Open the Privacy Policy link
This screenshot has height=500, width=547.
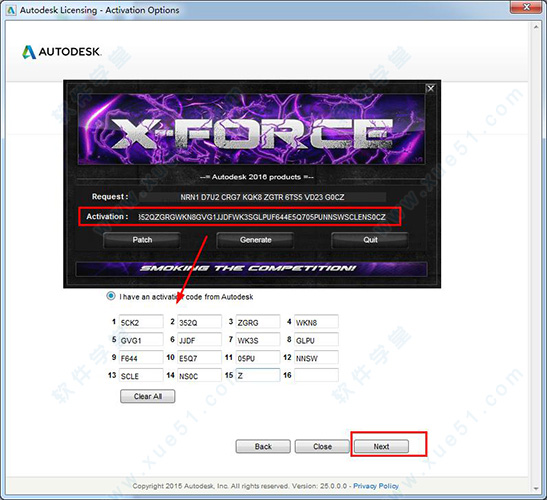coord(376,486)
